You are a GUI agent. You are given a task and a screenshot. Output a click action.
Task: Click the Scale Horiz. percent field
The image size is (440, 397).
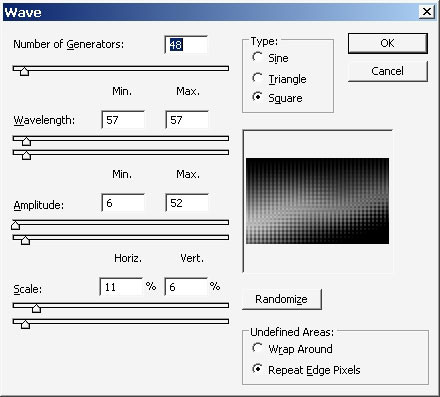[x=121, y=287]
